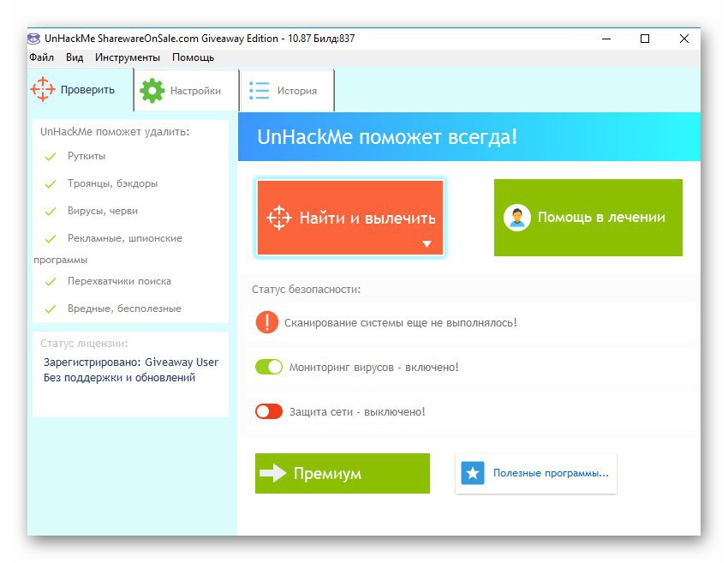Click the checkmark next to Вредные, бесполезные
The width and height of the screenshot is (728, 563).
point(51,308)
